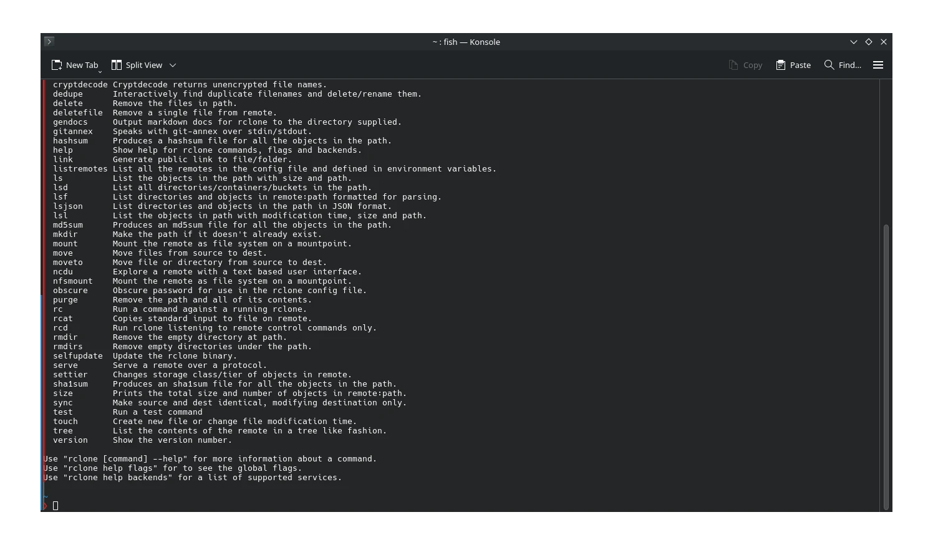
Task: Click the 'lsjson' command text
Action: (68, 206)
